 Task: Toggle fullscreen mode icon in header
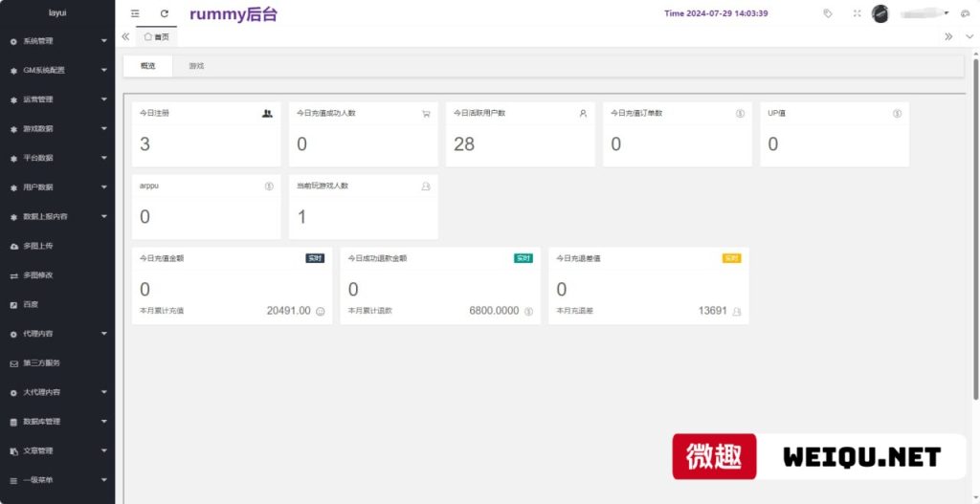pyautogui.click(x=857, y=13)
